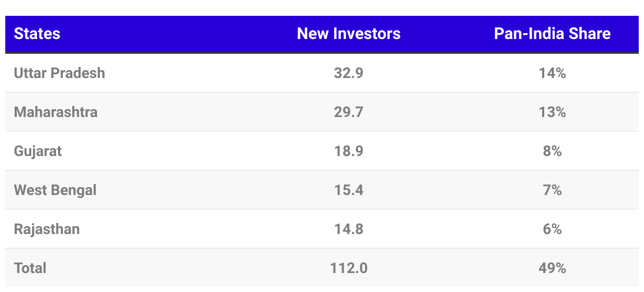644x292 pixels.
Task: Click the 49% total share cell
Action: [552, 268]
